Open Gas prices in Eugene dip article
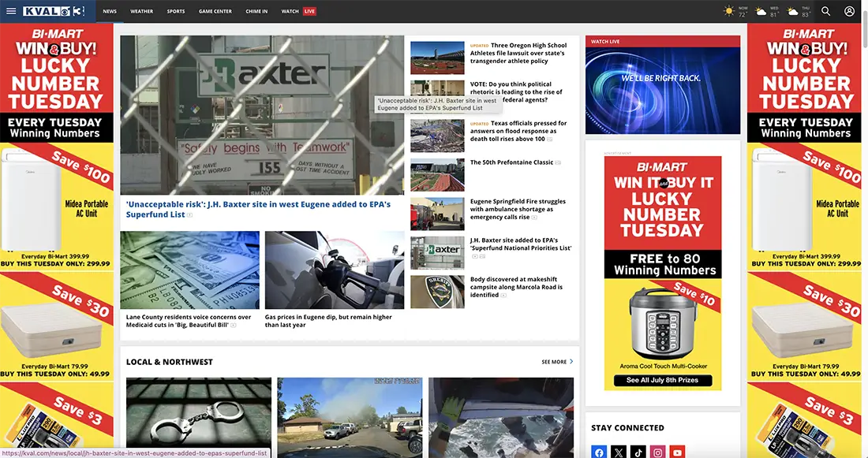868x458 pixels. [328, 321]
